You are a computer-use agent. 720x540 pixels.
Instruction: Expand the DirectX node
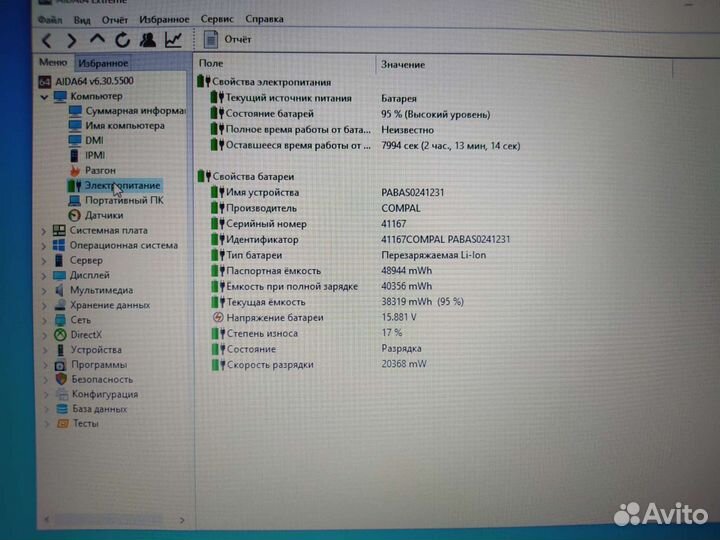tap(45, 335)
